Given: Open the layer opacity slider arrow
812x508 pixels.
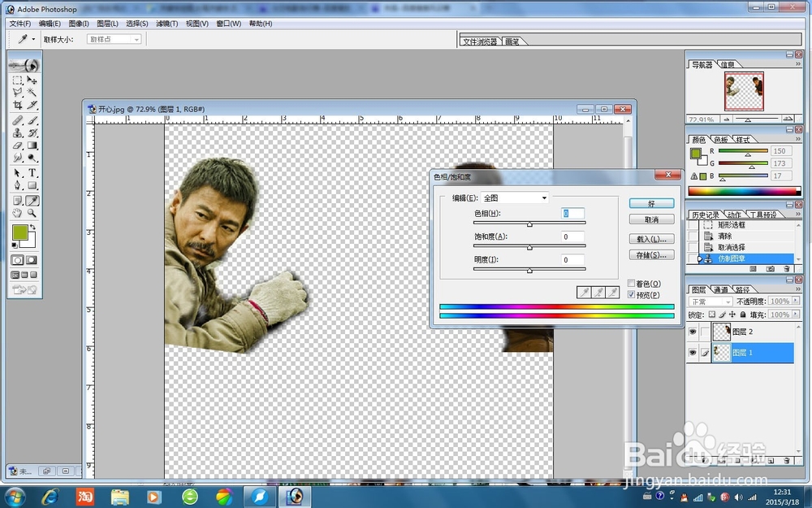Looking at the screenshot, I should pyautogui.click(x=796, y=302).
